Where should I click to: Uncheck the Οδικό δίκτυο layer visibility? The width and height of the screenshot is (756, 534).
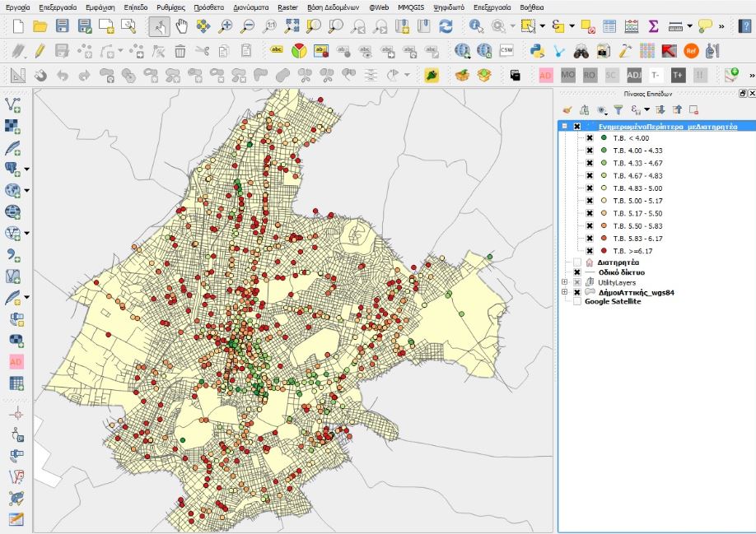point(576,272)
